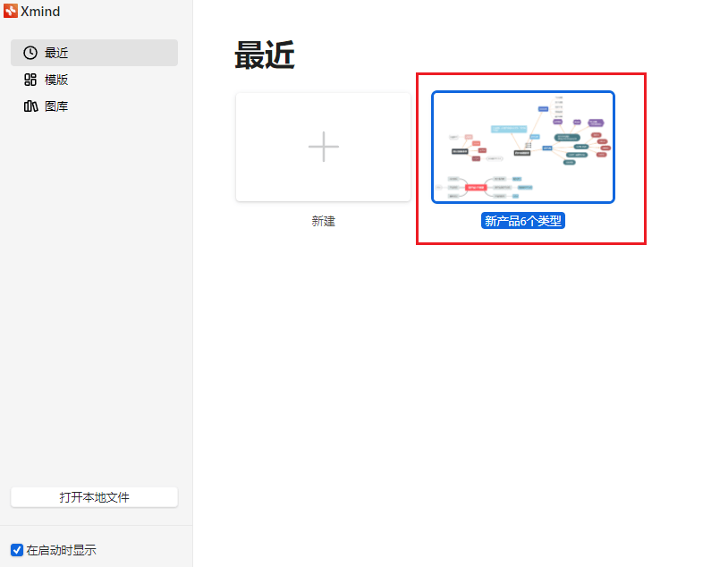Click the books icon beside 图库
Image resolution: width=728 pixels, height=567 pixels.
click(x=30, y=106)
